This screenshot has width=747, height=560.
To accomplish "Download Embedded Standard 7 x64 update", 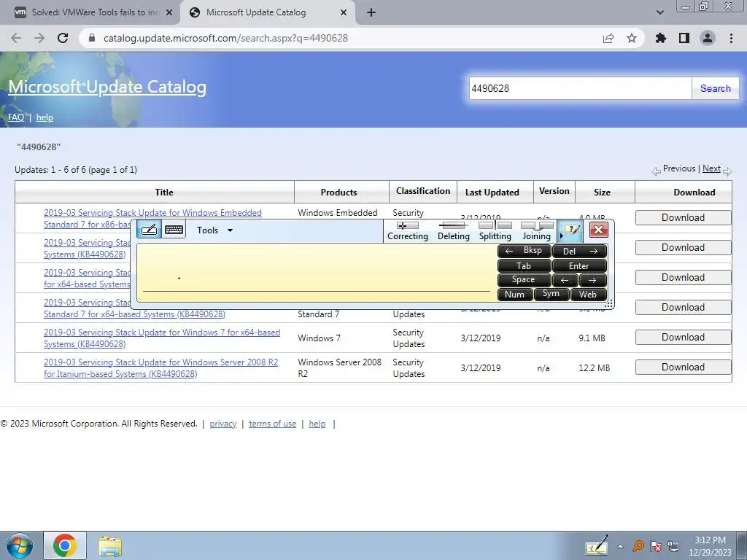I will (x=683, y=308).
